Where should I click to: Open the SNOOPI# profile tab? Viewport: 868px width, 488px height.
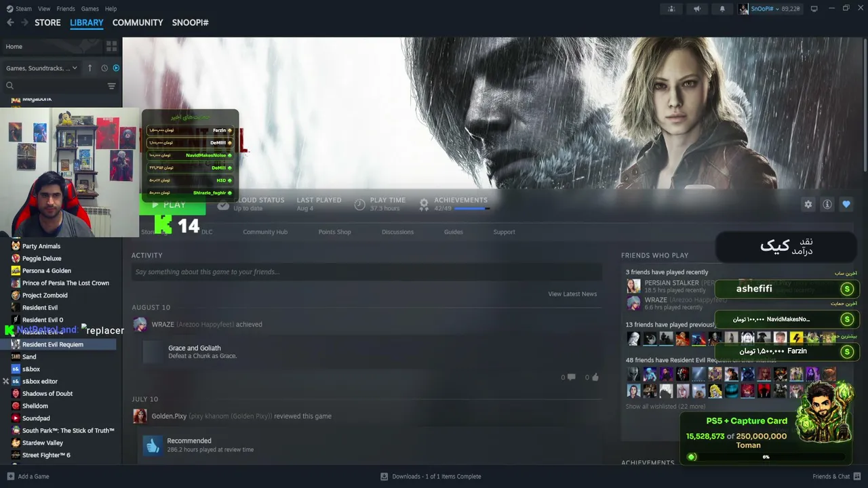click(x=190, y=22)
